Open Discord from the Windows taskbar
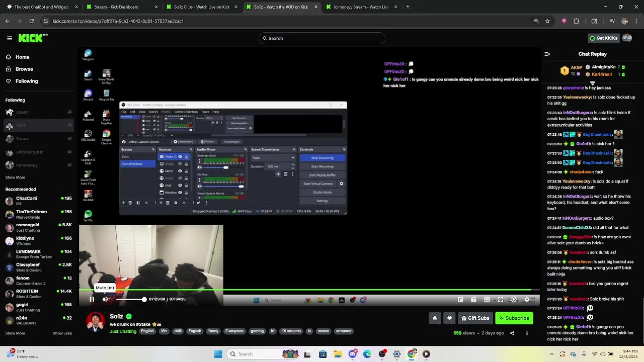The image size is (644, 362). (352, 354)
